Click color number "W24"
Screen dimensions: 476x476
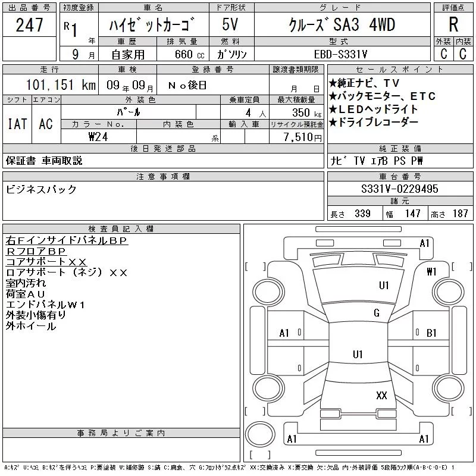[98, 137]
